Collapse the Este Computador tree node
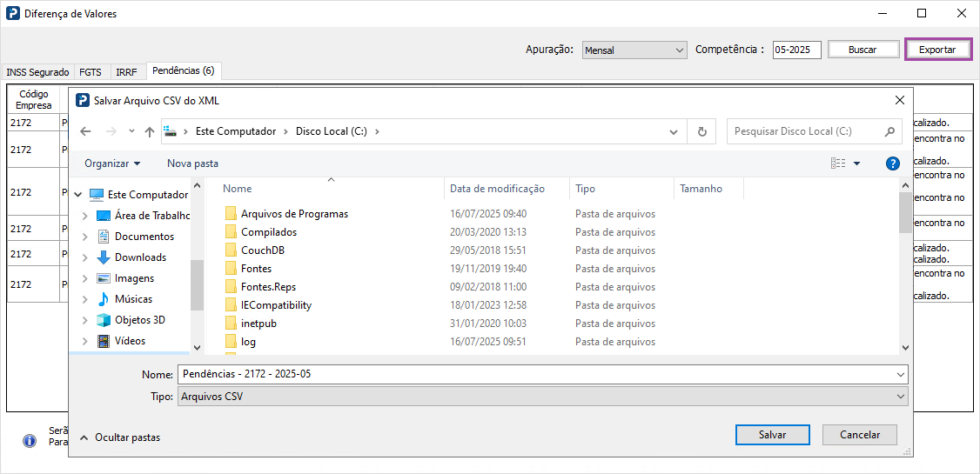The height and width of the screenshot is (474, 980). (x=78, y=195)
